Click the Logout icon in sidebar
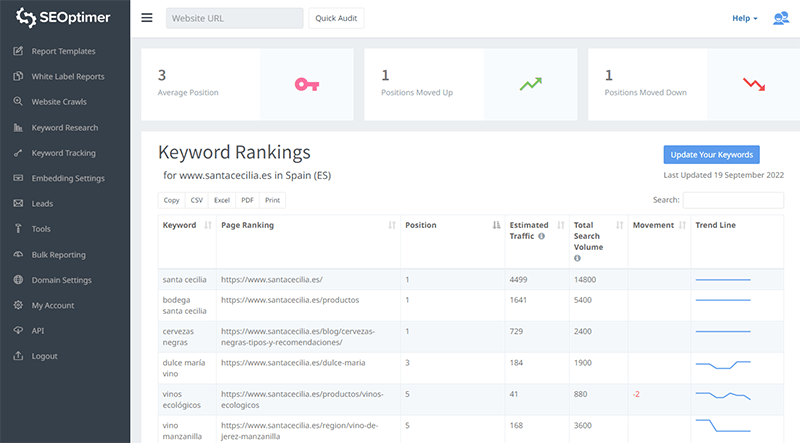The width and height of the screenshot is (800, 443). (x=18, y=356)
